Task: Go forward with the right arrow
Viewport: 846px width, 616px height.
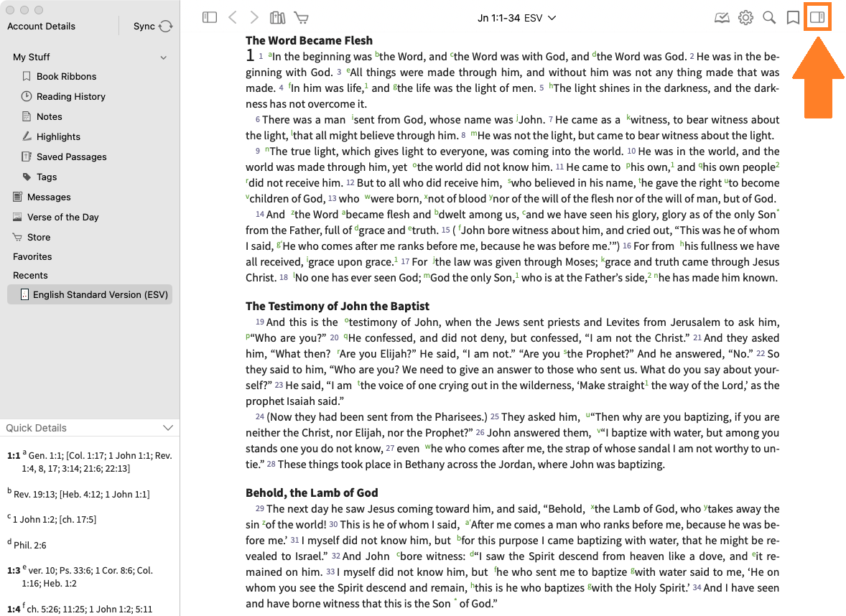Action: (x=254, y=18)
